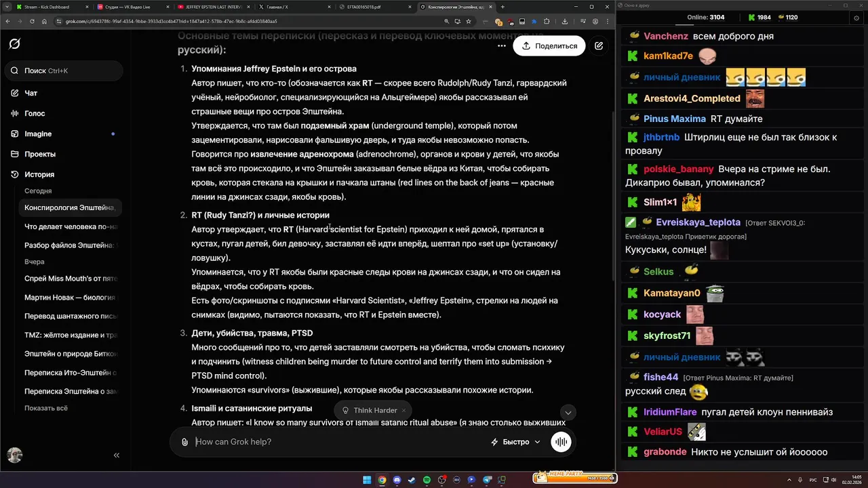Image resolution: width=868 pixels, height=488 pixels.
Task: Click the attach file paperclip icon
Action: click(184, 442)
